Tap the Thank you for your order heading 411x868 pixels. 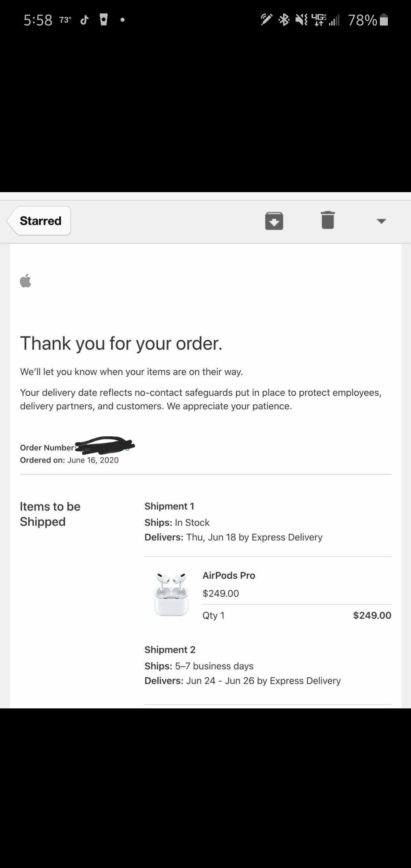[121, 343]
